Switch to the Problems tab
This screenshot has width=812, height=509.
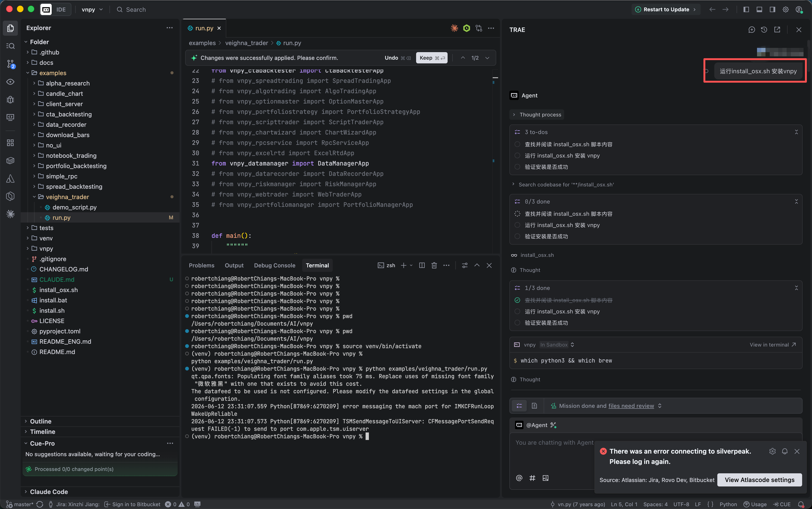[x=201, y=265]
